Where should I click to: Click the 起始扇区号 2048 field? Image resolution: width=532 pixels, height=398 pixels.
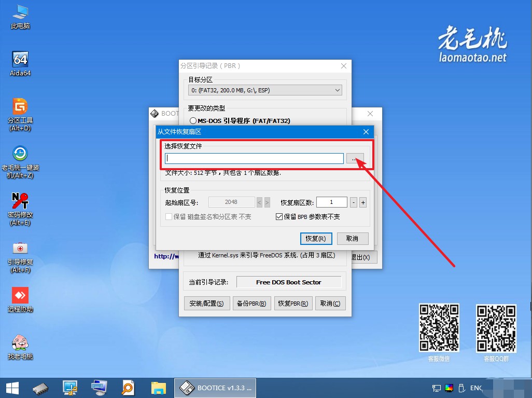coord(231,202)
